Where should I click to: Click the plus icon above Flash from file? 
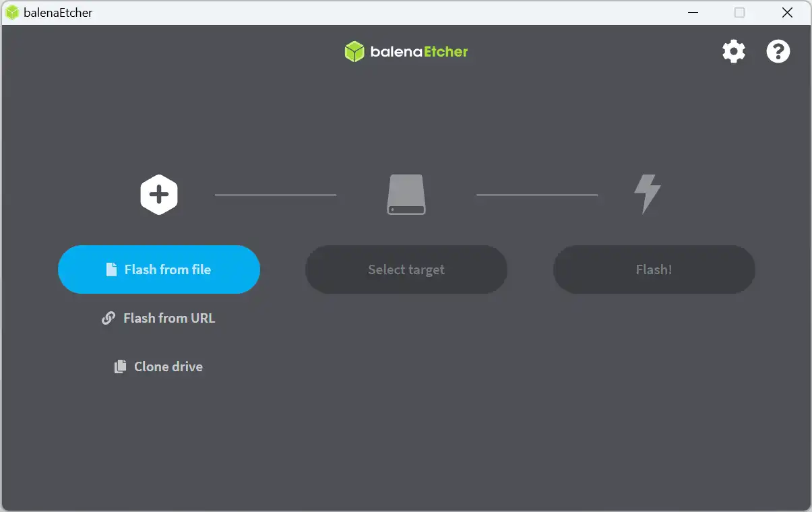[159, 195]
